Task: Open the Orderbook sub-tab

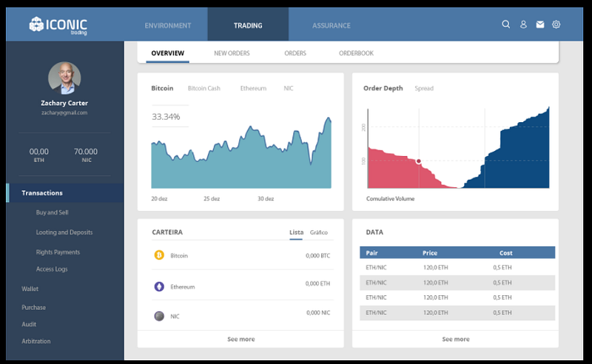Action: (356, 53)
